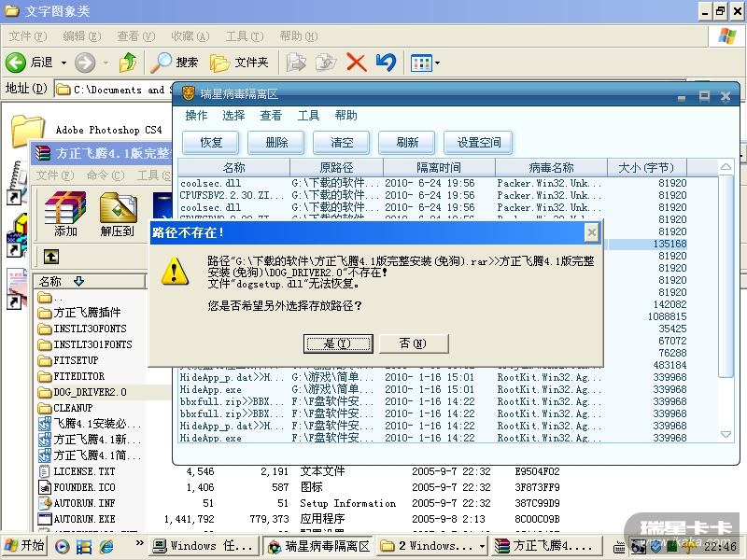Click the Adobe Photoshop CS4 folder icon
The width and height of the screenshot is (747, 560).
[x=28, y=130]
